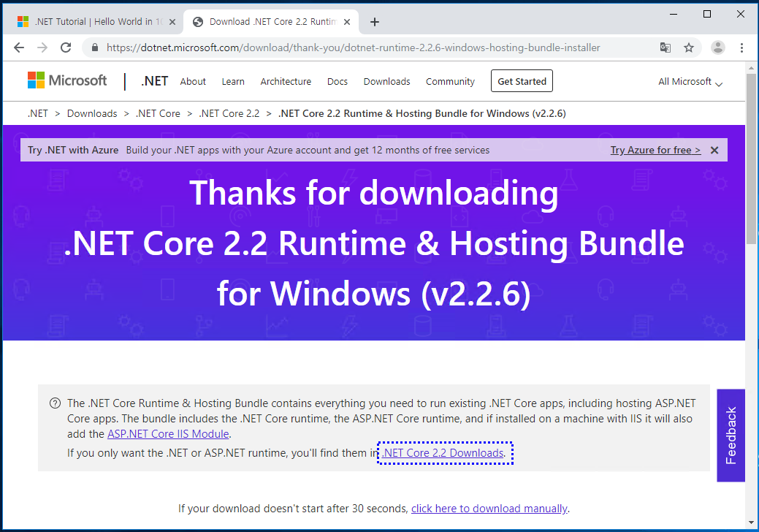The width and height of the screenshot is (759, 532).
Task: Expand the All Microsoft dropdown
Action: click(690, 81)
